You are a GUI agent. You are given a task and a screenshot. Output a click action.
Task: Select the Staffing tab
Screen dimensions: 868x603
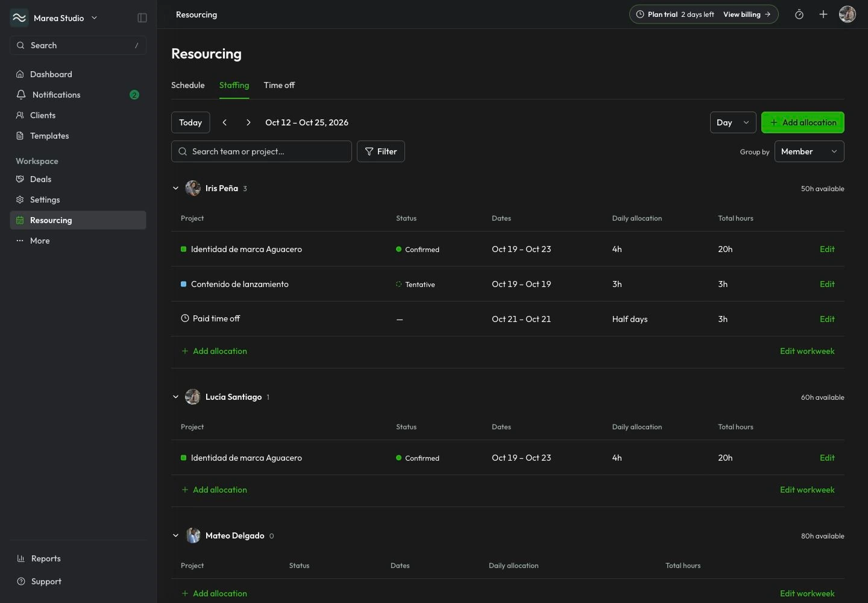234,85
